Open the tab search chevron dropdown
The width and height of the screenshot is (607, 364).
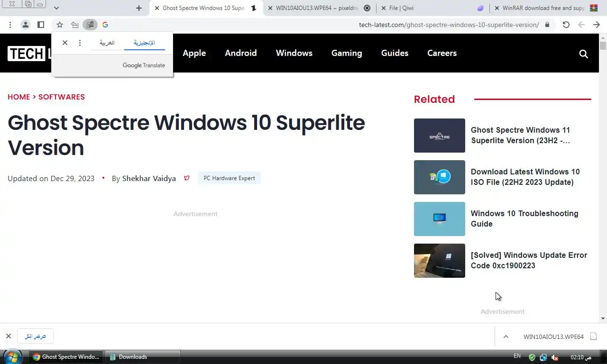click(56, 8)
